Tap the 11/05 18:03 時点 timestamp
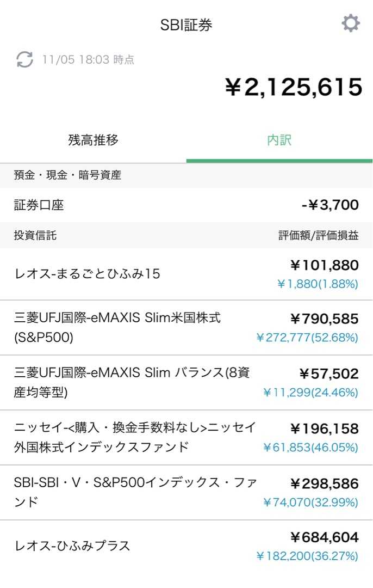Screen dimensions: 373x588 88,60
